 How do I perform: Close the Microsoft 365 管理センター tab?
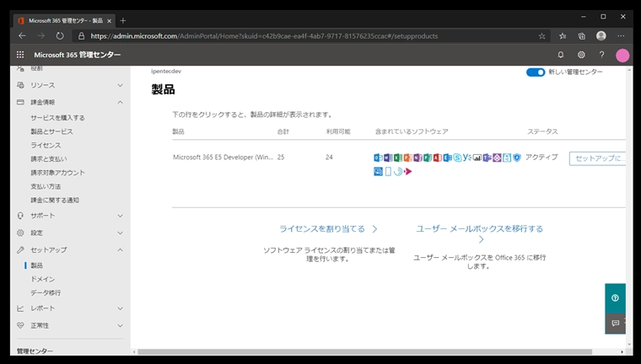(109, 21)
